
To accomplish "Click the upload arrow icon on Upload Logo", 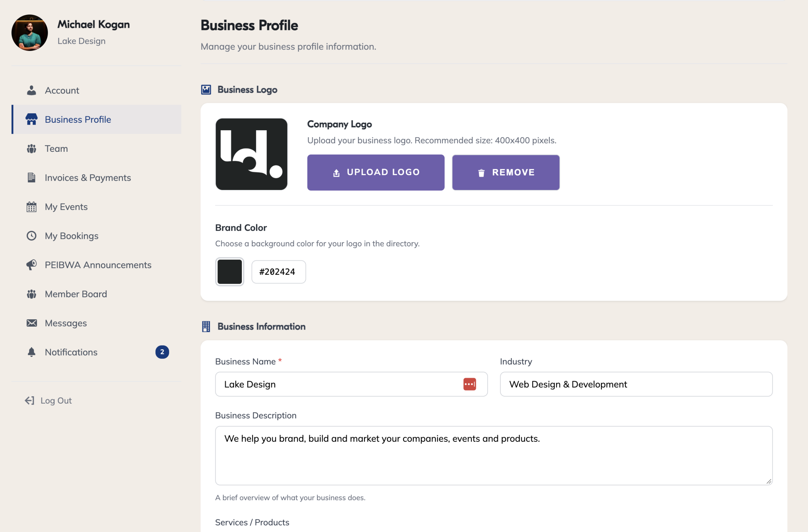I will (x=336, y=173).
